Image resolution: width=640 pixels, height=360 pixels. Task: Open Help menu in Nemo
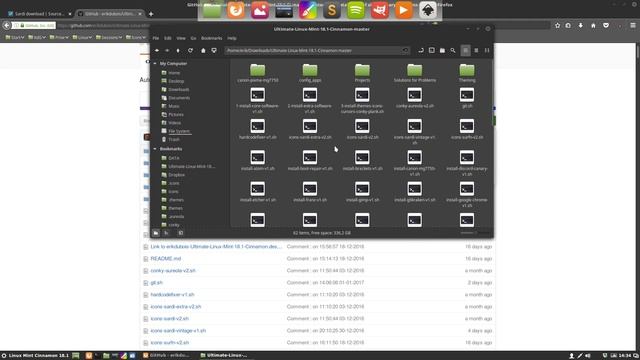[x=232, y=38]
